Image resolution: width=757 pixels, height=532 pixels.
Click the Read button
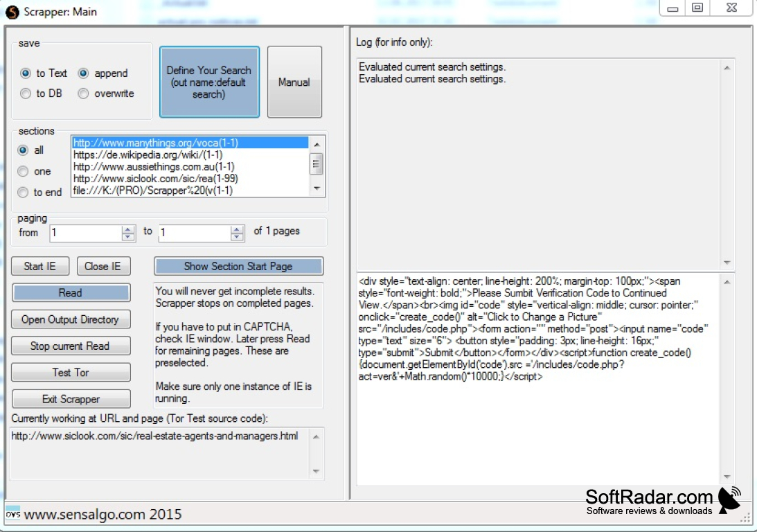click(x=71, y=293)
